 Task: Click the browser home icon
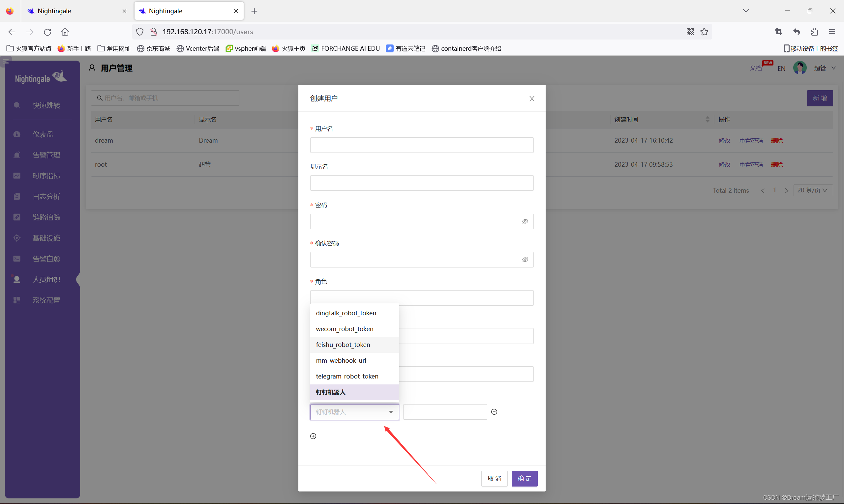[65, 32]
